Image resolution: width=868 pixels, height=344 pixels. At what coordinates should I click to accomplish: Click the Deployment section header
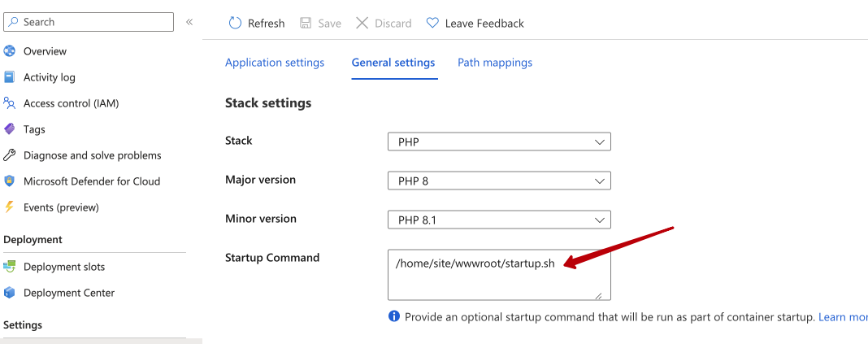(33, 239)
